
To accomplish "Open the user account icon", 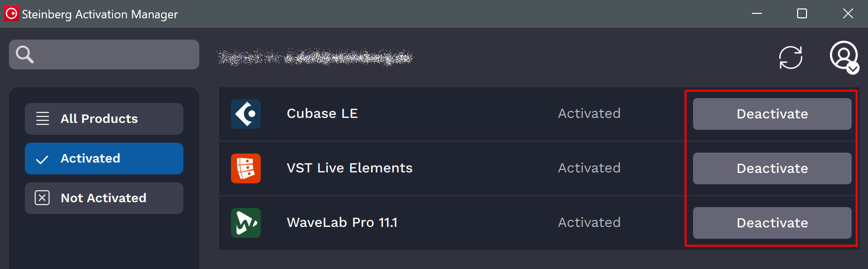I will (x=844, y=57).
